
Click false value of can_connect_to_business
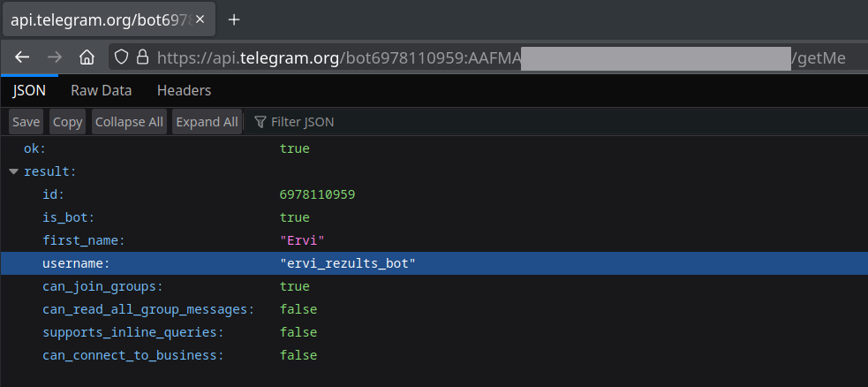tap(298, 355)
